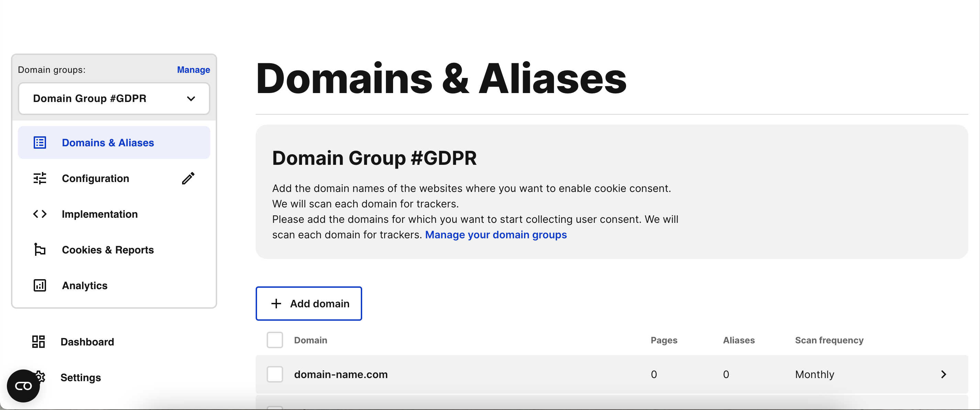980x410 pixels.
Task: Click the plus icon in Add domain
Action: (x=276, y=304)
